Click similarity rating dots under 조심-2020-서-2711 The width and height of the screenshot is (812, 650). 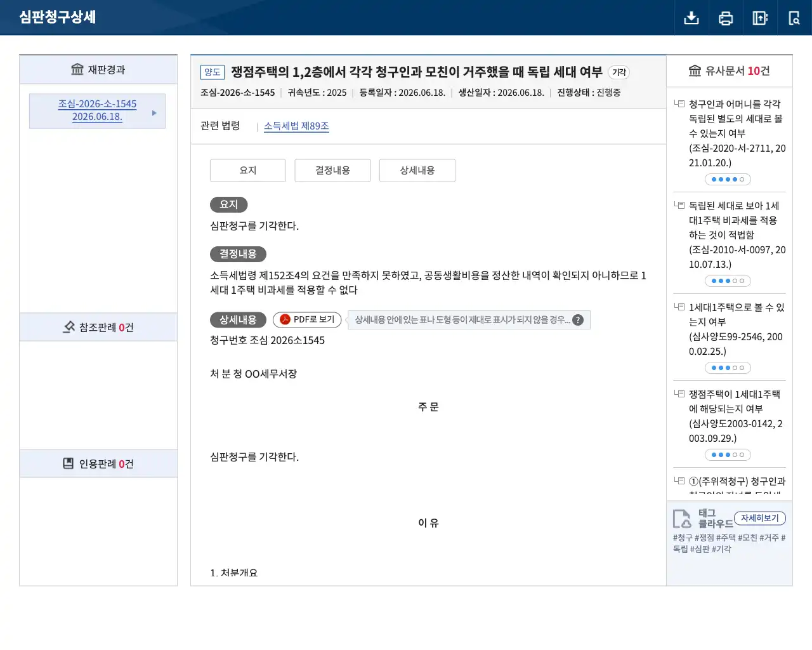point(728,179)
